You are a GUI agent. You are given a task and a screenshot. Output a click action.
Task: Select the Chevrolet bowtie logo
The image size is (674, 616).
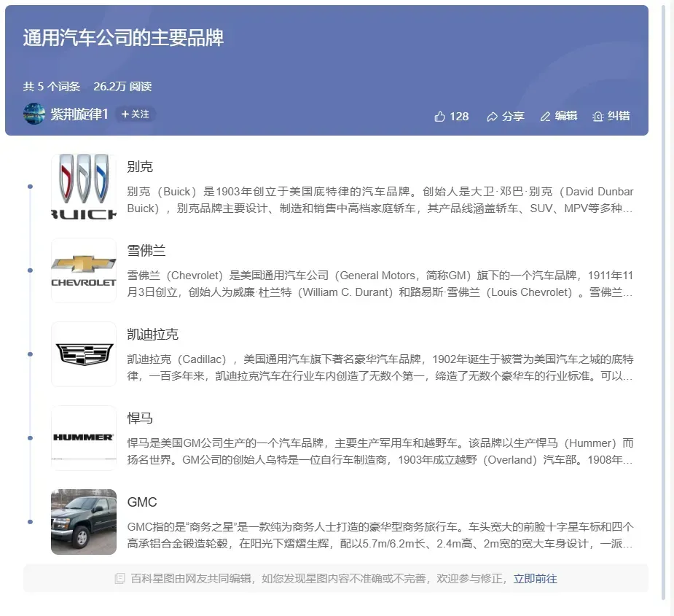point(83,270)
